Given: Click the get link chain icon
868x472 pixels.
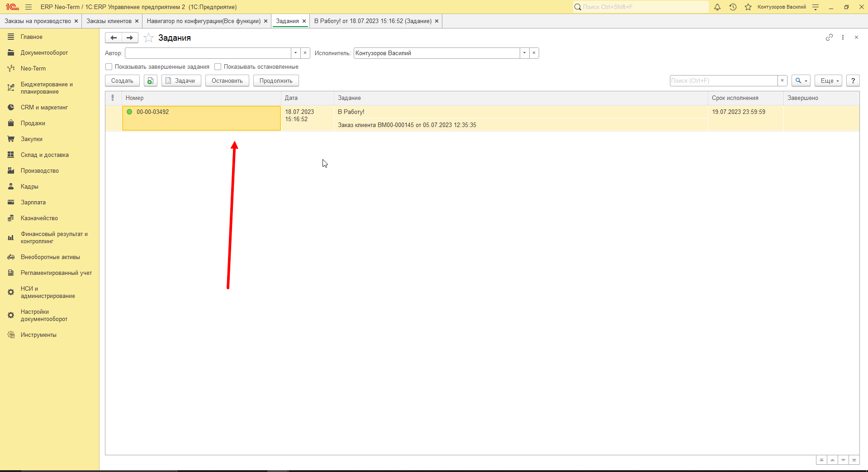Looking at the screenshot, I should coord(829,38).
